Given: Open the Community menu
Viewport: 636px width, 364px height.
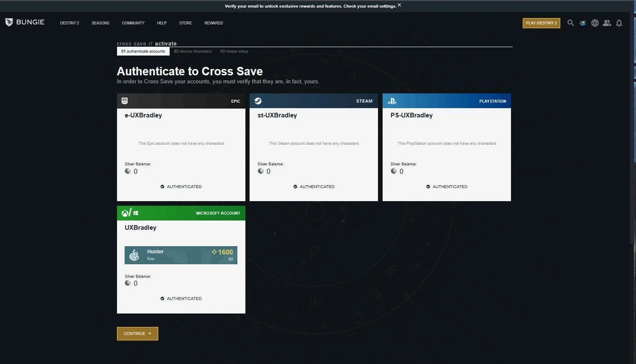Looking at the screenshot, I should (133, 23).
